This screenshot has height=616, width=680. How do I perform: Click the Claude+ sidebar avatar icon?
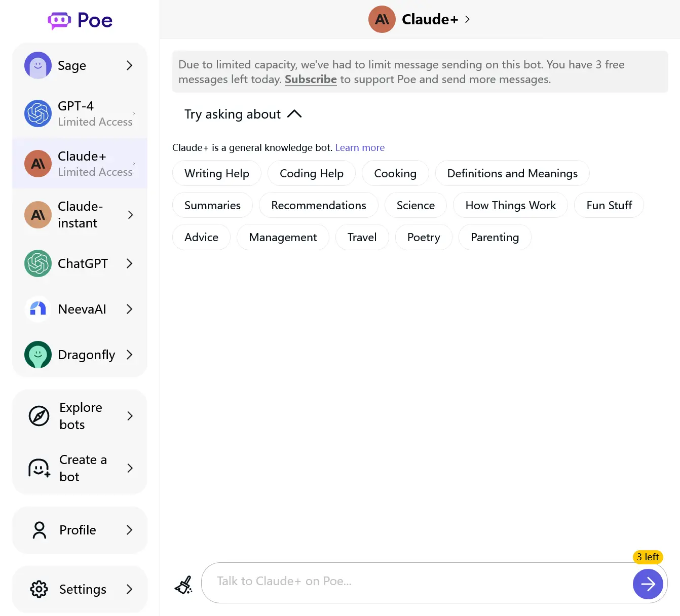(x=38, y=164)
